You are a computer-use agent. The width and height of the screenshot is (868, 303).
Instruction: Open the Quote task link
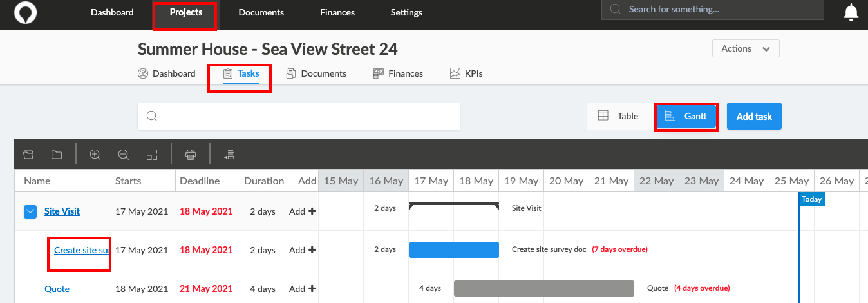57,289
